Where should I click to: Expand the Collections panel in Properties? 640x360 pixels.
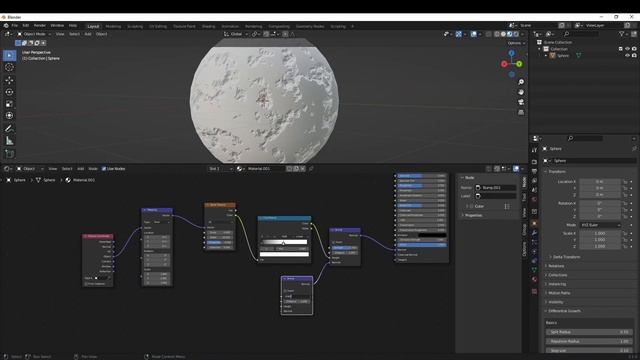pos(558,275)
